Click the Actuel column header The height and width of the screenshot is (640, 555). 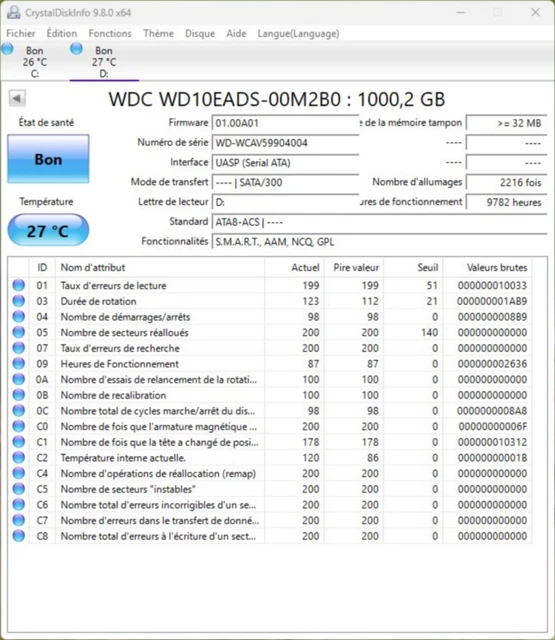(294, 267)
